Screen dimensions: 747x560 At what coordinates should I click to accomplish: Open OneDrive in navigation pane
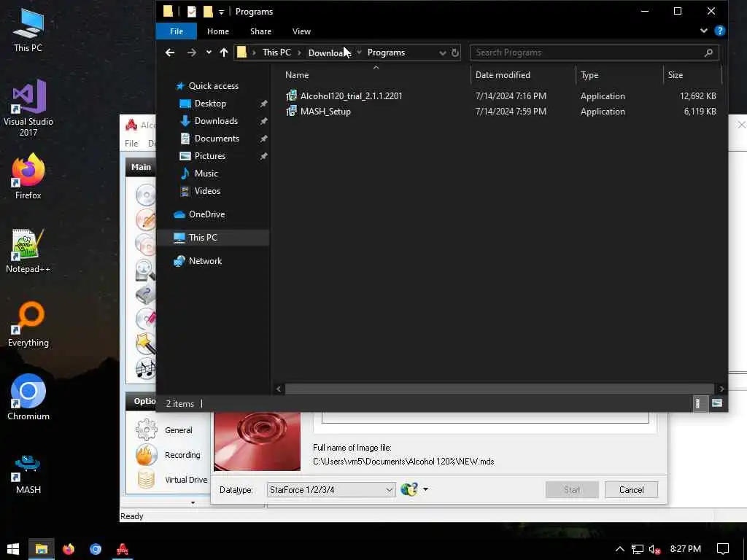[x=206, y=214]
